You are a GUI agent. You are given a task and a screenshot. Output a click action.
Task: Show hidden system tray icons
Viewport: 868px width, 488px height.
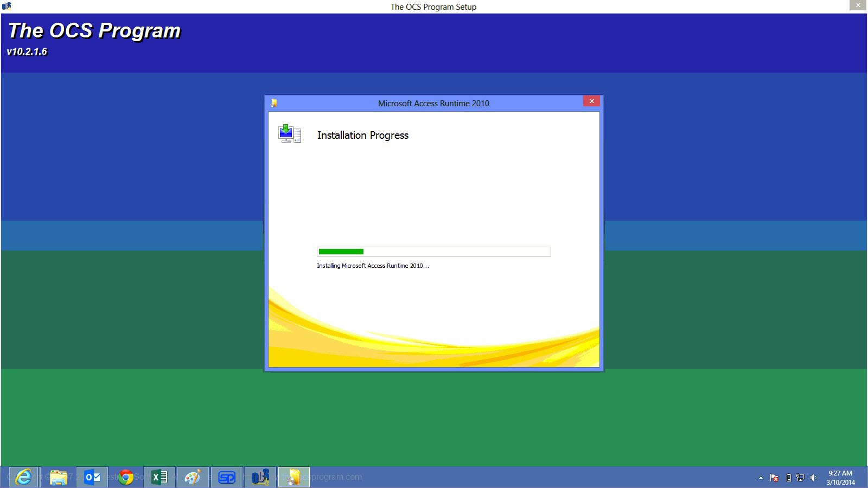coord(761,478)
